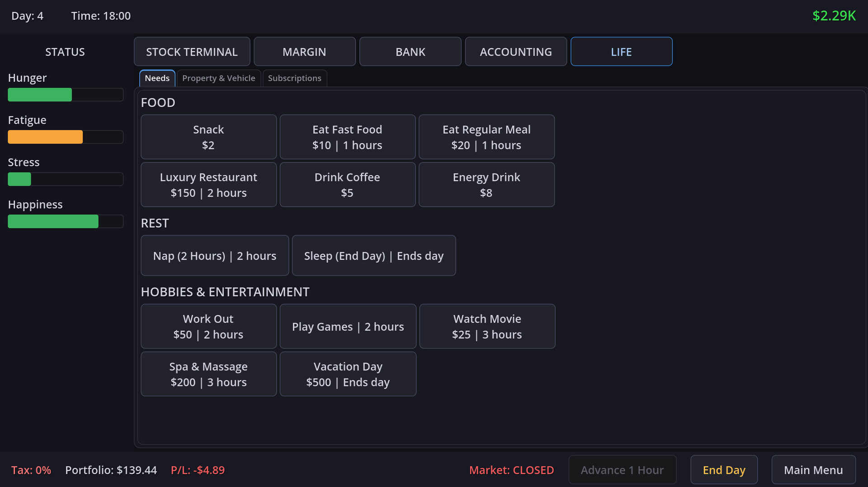Open the Subscriptions sub-tab
868x487 pixels.
click(294, 78)
